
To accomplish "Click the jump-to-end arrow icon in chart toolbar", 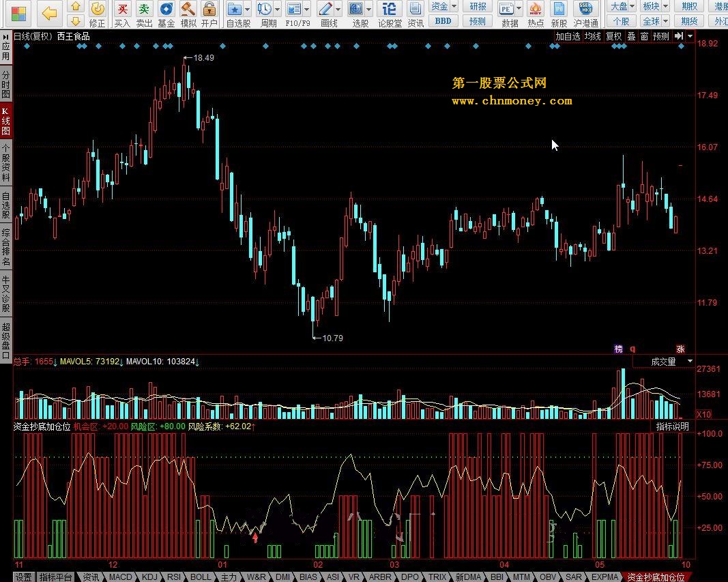I will (679, 36).
